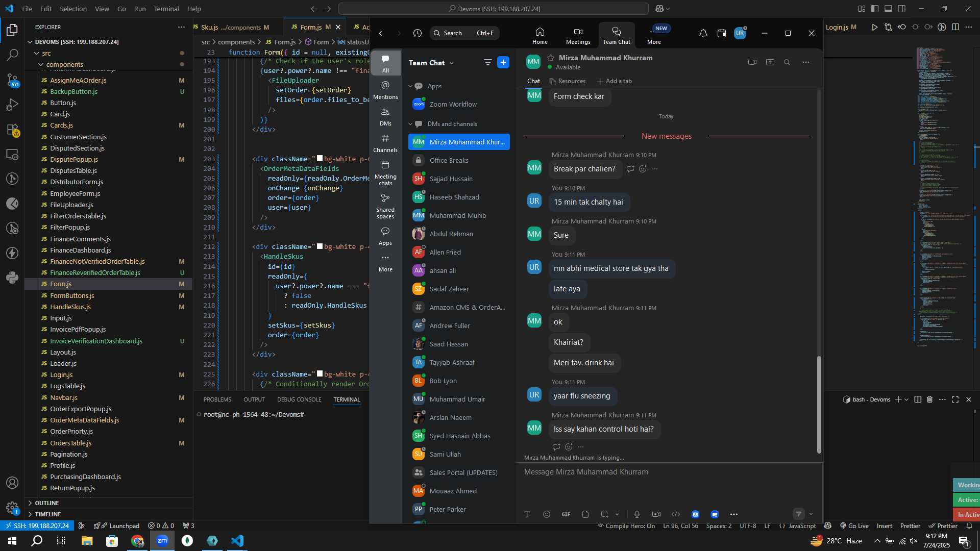This screenshot has height=551, width=980.
Task: Start new chat with plus button
Action: click(x=503, y=62)
